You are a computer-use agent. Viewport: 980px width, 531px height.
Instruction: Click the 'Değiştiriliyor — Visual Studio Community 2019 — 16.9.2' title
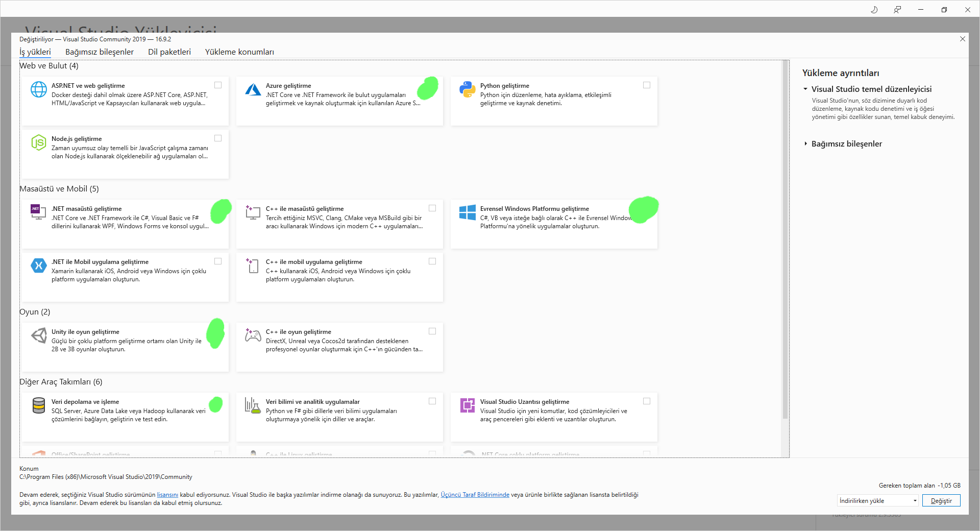click(95, 39)
